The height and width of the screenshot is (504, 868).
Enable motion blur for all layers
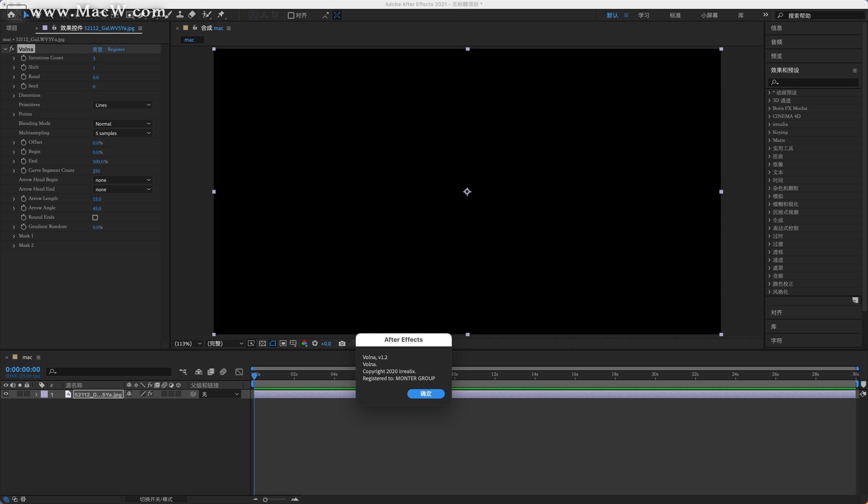tap(223, 372)
